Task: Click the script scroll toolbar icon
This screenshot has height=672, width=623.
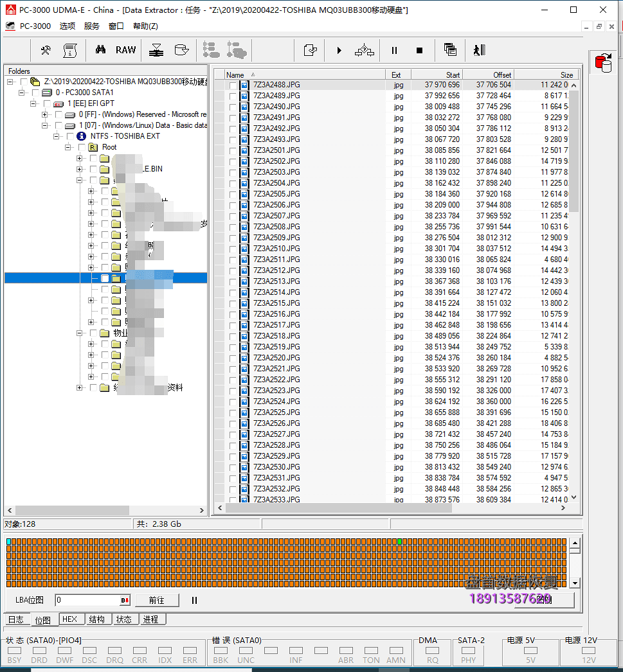Action: [x=70, y=50]
